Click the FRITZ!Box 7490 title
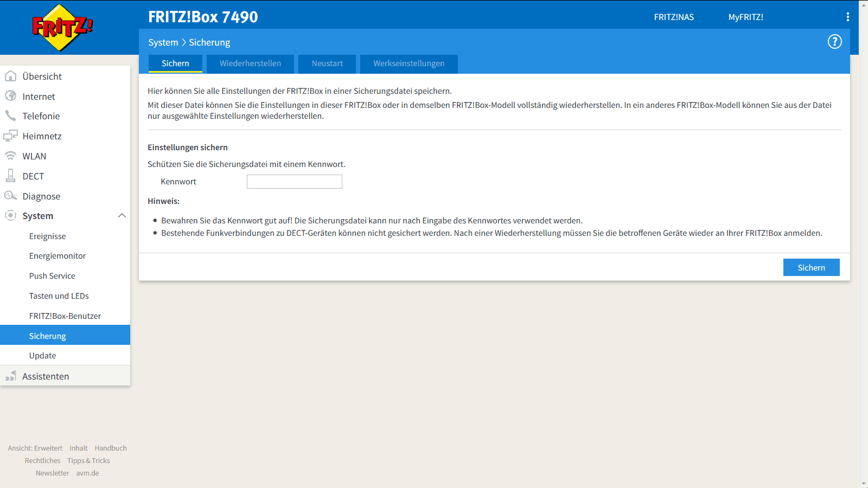868x488 pixels. click(x=203, y=17)
